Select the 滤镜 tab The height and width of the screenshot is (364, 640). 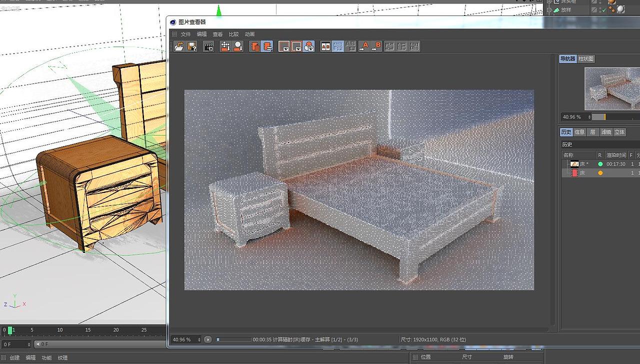point(606,132)
